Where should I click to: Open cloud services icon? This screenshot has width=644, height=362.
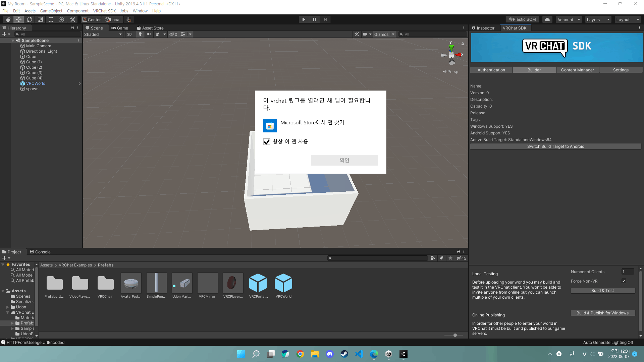547,19
